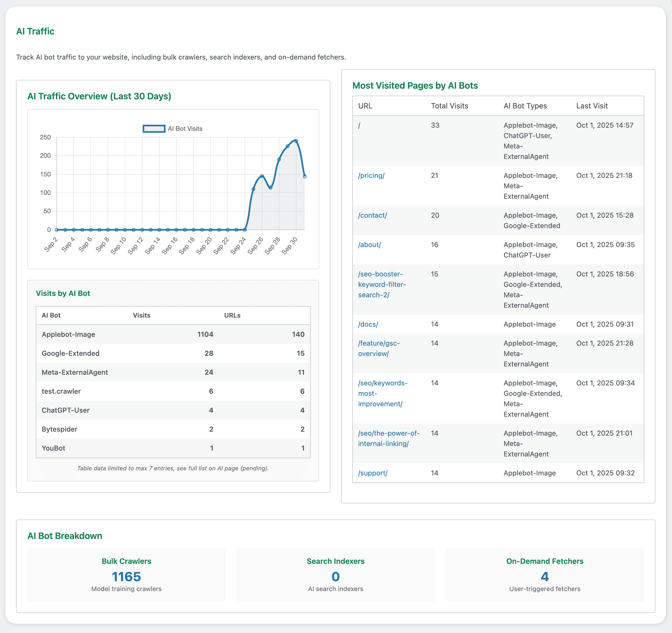
Task: Click the Last Visit column header
Action: [x=592, y=106]
